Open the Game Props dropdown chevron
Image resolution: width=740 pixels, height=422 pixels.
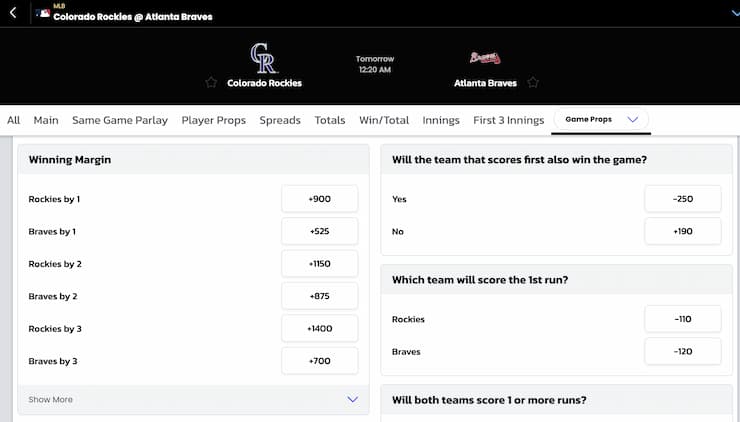click(632, 119)
